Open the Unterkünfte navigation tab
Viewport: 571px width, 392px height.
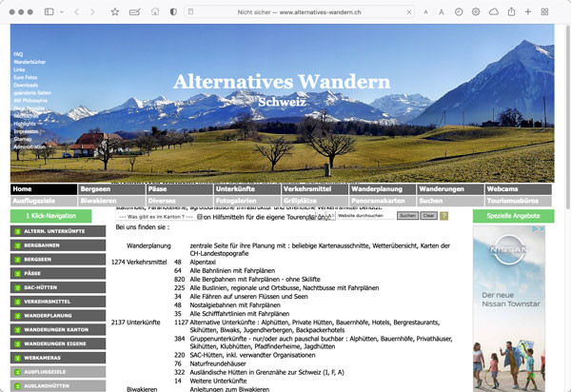click(x=247, y=189)
